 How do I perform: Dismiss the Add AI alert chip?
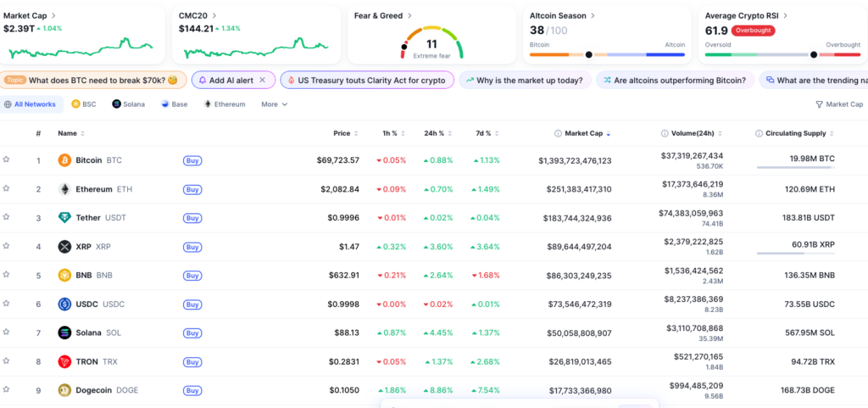coord(263,80)
